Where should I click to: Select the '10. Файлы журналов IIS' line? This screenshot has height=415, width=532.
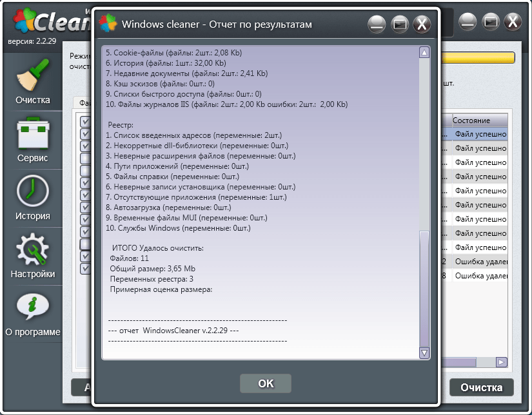(226, 104)
